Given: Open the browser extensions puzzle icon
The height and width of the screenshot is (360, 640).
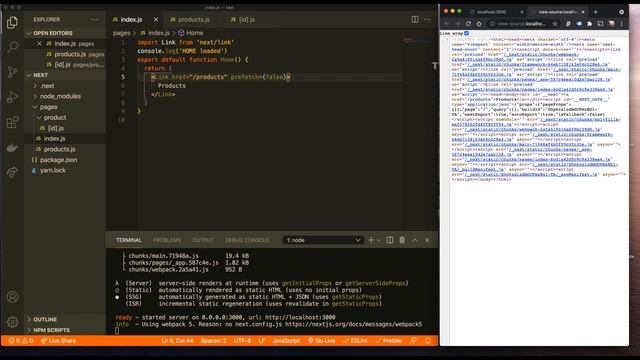Looking at the screenshot, I should [589, 24].
